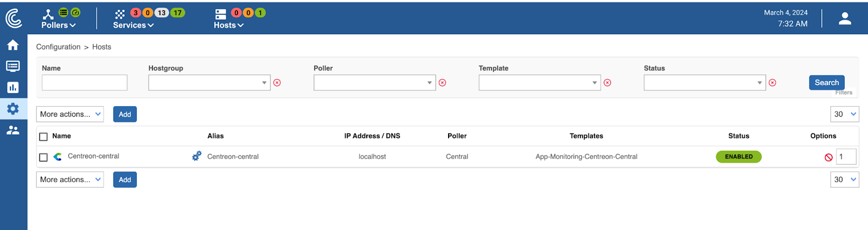Open the Template filter dropdown

pos(540,82)
